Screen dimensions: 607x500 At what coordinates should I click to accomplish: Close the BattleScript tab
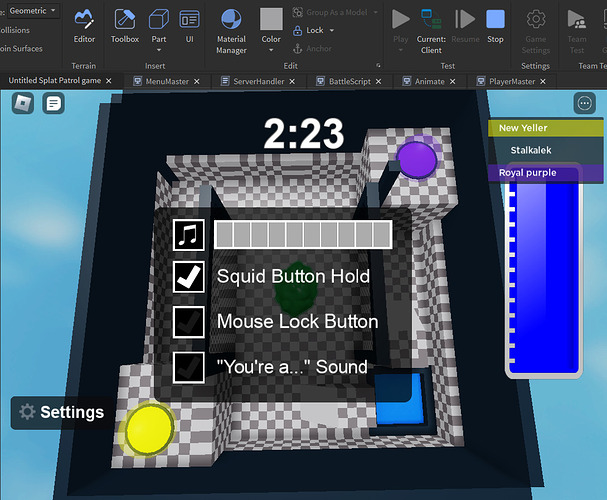378,81
